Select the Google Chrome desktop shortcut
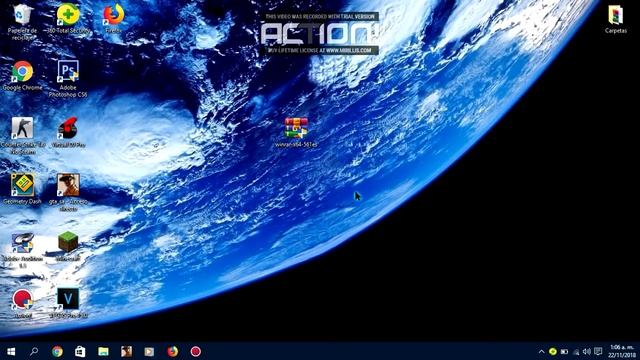Screen dimensions: 640x360 [22, 76]
